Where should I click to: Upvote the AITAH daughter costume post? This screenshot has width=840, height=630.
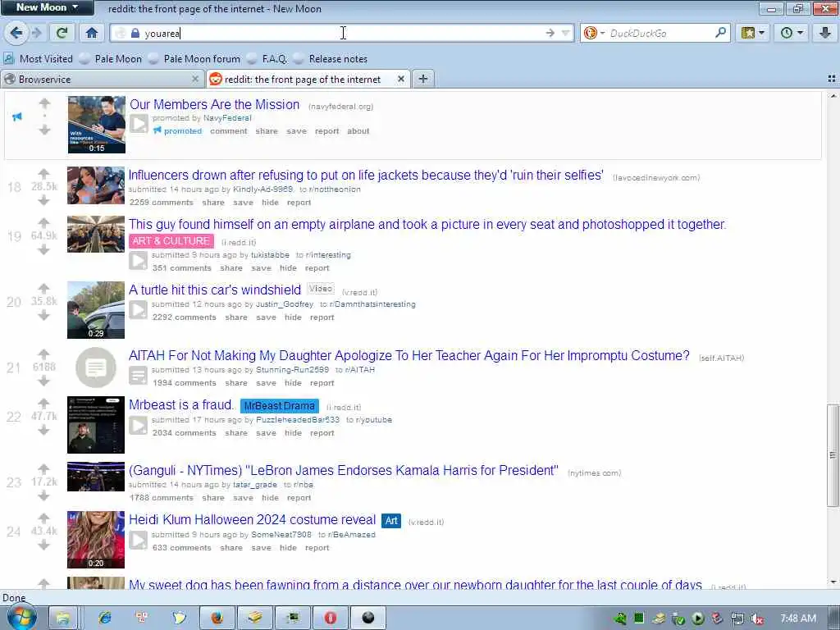44,354
